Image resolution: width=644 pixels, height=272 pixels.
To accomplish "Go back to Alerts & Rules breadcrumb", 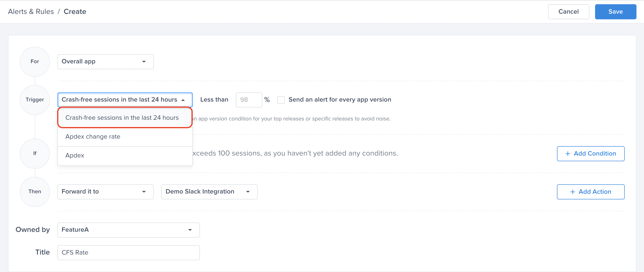I will tap(31, 12).
